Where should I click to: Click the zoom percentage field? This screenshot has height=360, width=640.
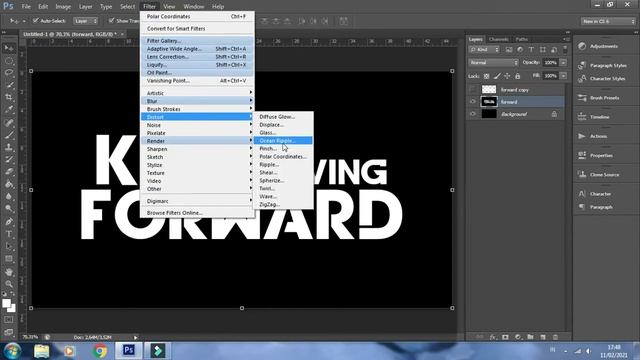tap(31, 337)
